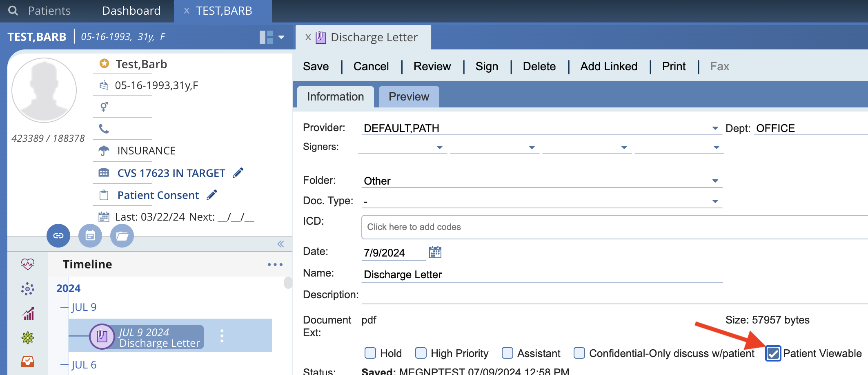Open the fourth Signers dropdown

coord(716,147)
